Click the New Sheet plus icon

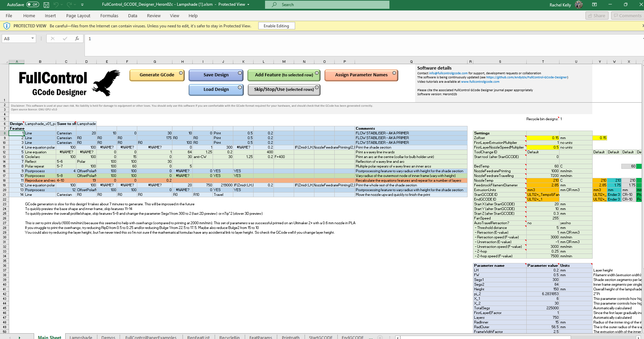[x=380, y=337]
